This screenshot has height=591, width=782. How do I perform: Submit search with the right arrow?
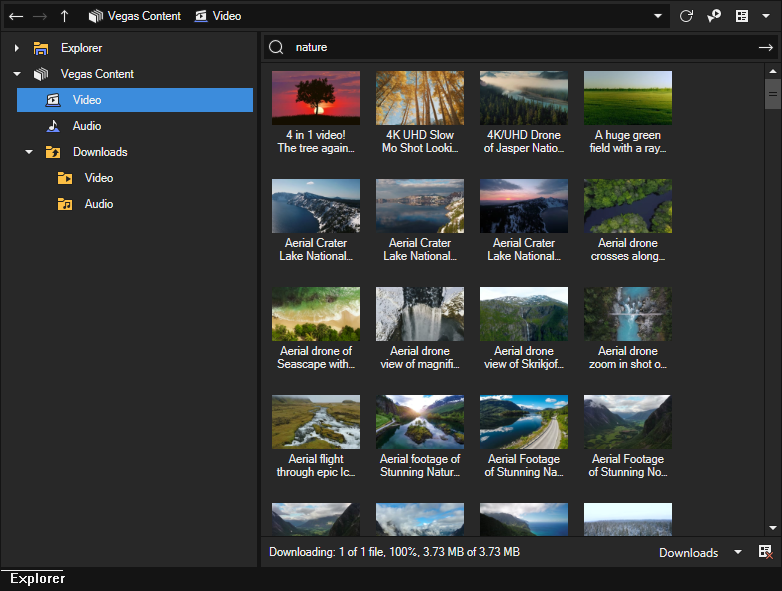[x=766, y=47]
